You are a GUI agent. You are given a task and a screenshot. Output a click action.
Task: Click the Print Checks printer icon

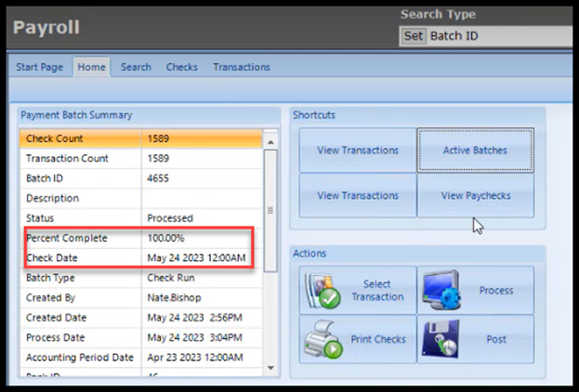click(x=321, y=339)
